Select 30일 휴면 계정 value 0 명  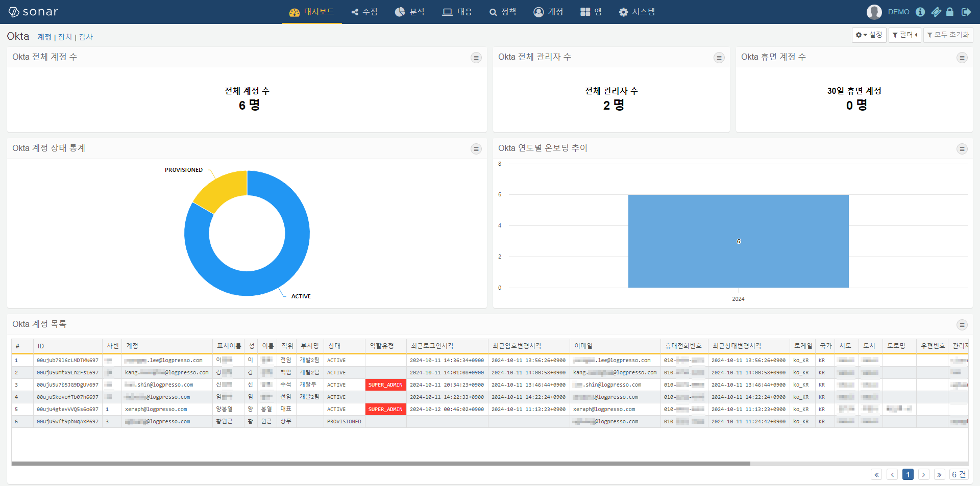(856, 105)
